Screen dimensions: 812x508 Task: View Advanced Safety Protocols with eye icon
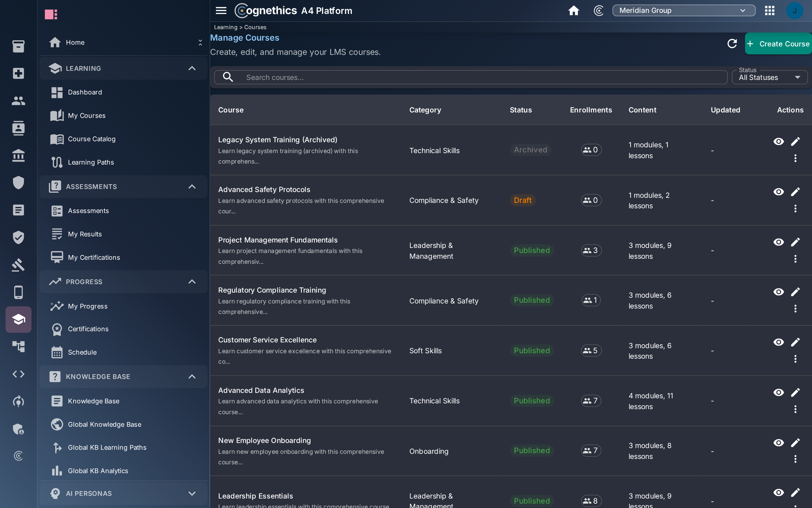779,192
